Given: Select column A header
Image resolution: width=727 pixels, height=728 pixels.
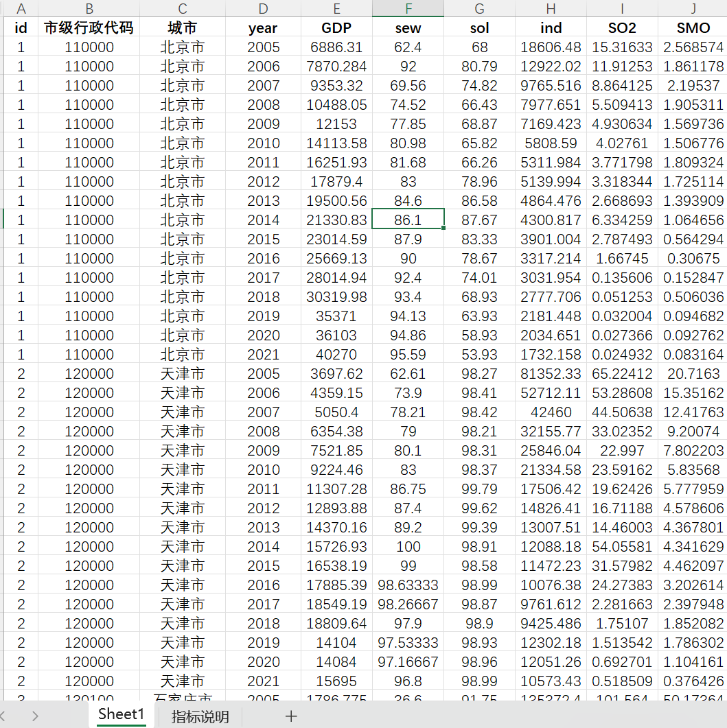Looking at the screenshot, I should [x=21, y=8].
